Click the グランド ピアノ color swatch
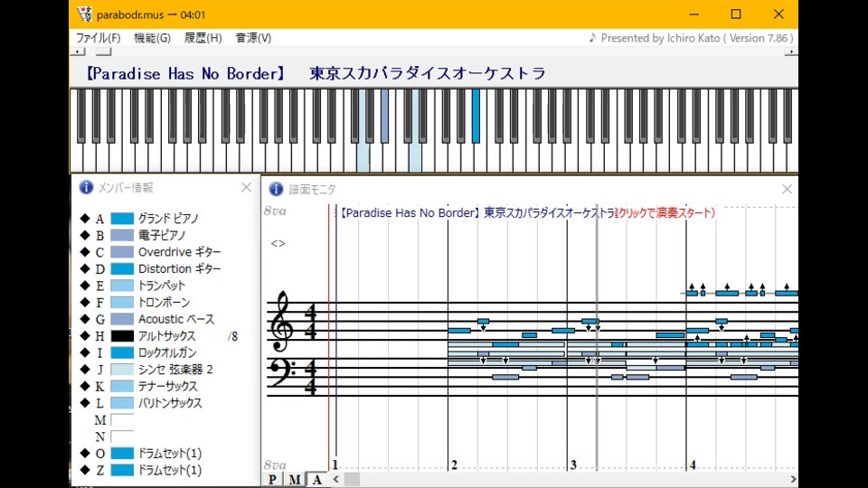 tap(122, 219)
